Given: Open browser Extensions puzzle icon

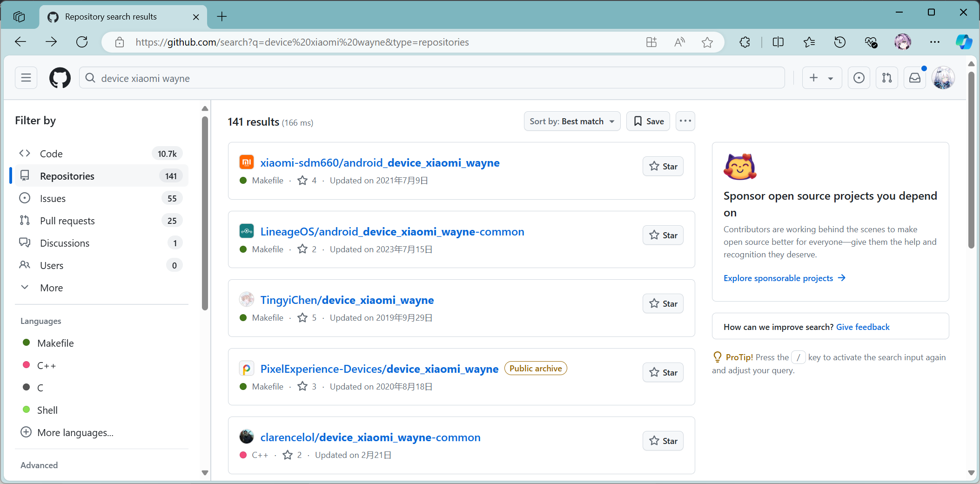Looking at the screenshot, I should coord(745,42).
